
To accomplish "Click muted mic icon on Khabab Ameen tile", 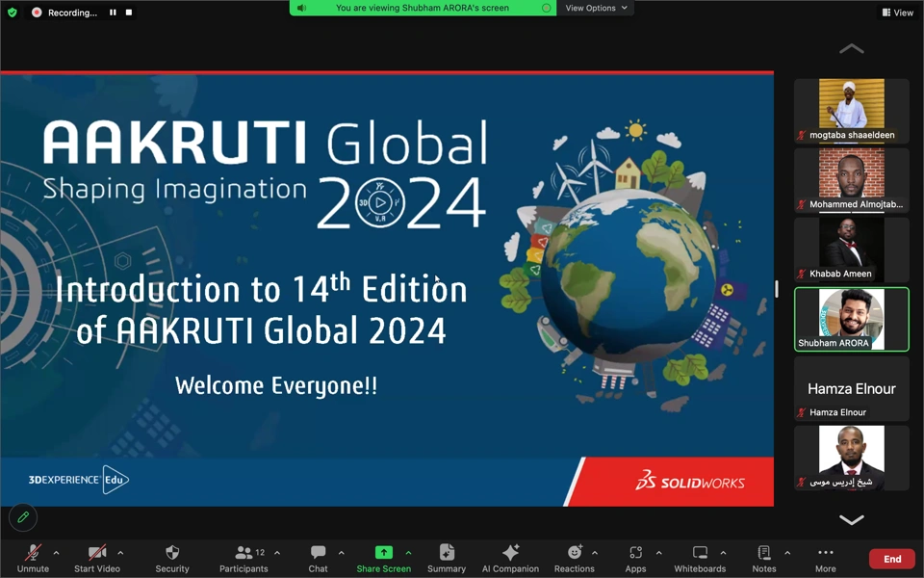I will pyautogui.click(x=801, y=274).
